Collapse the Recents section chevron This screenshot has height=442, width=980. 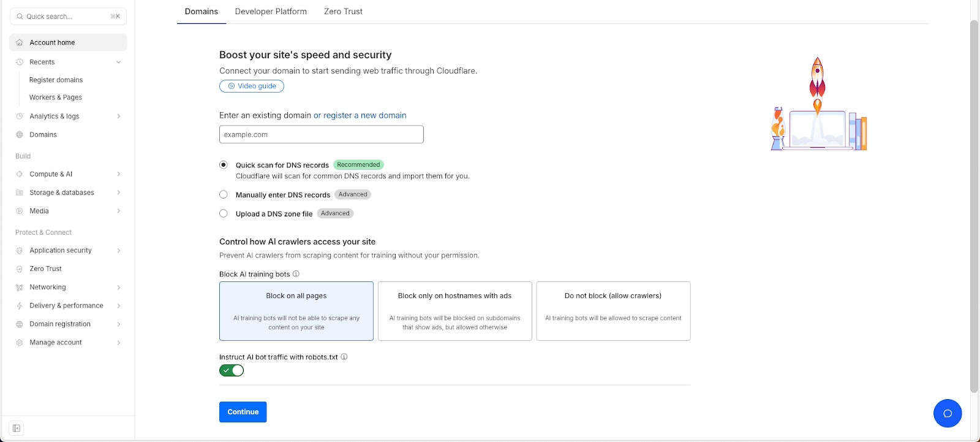tap(118, 62)
